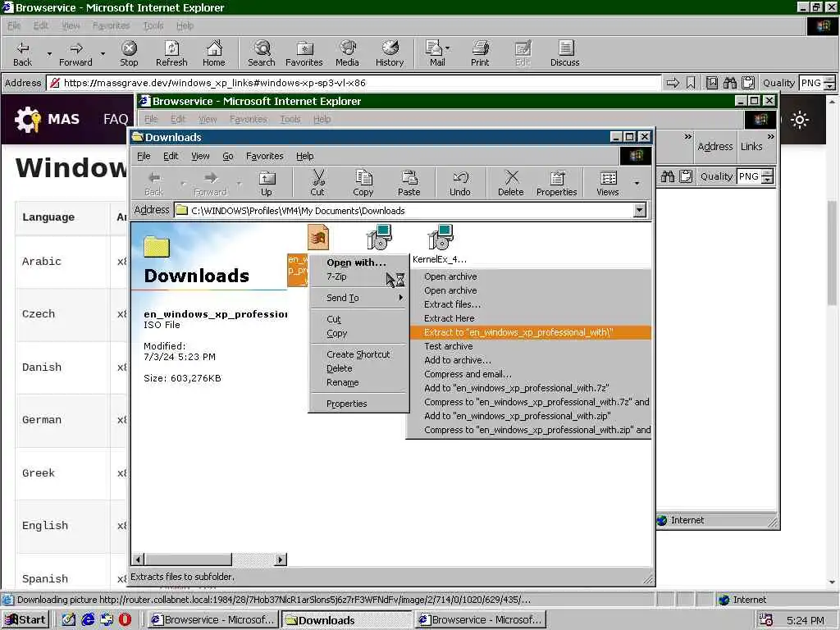Click the Opera icon in quick launch
This screenshot has width=840, height=630.
click(126, 620)
